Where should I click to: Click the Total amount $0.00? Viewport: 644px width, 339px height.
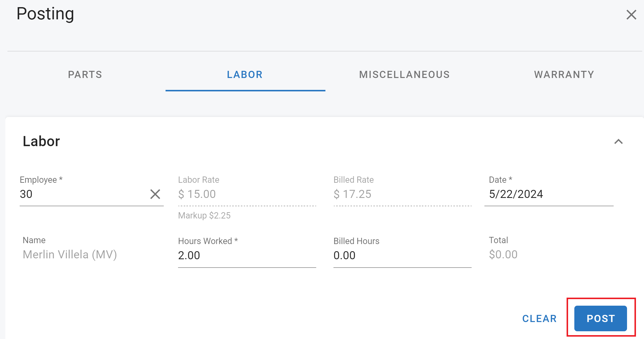pos(503,254)
